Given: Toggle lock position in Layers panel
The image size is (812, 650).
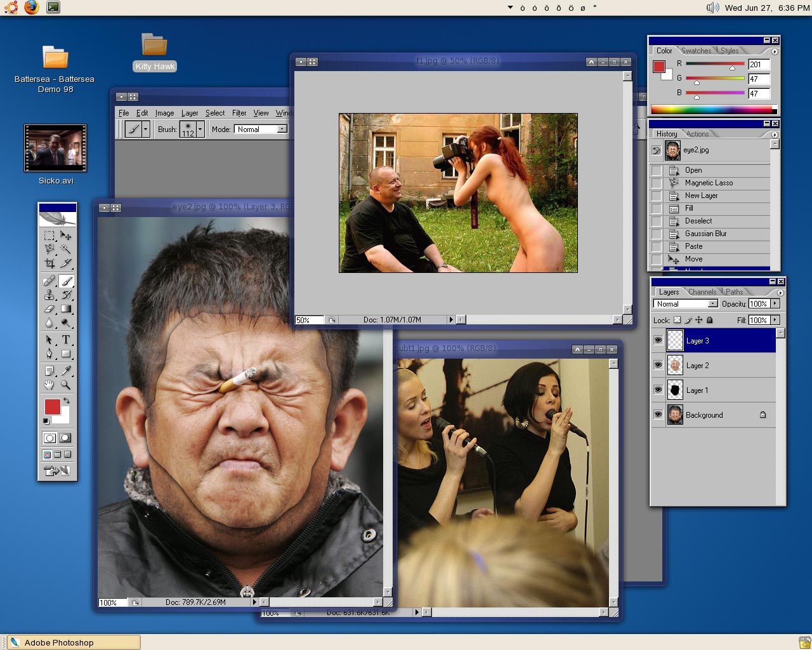Looking at the screenshot, I should pos(698,320).
